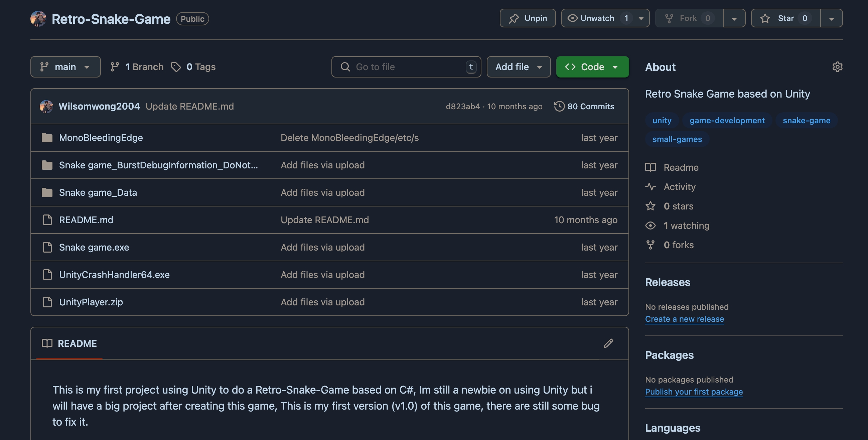This screenshot has height=440, width=868.
Task: Open the Snake game.exe file
Action: pyautogui.click(x=94, y=247)
